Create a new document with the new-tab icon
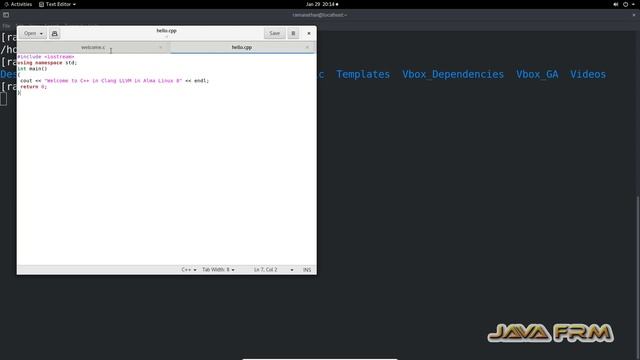This screenshot has height=360, width=640. [55, 33]
